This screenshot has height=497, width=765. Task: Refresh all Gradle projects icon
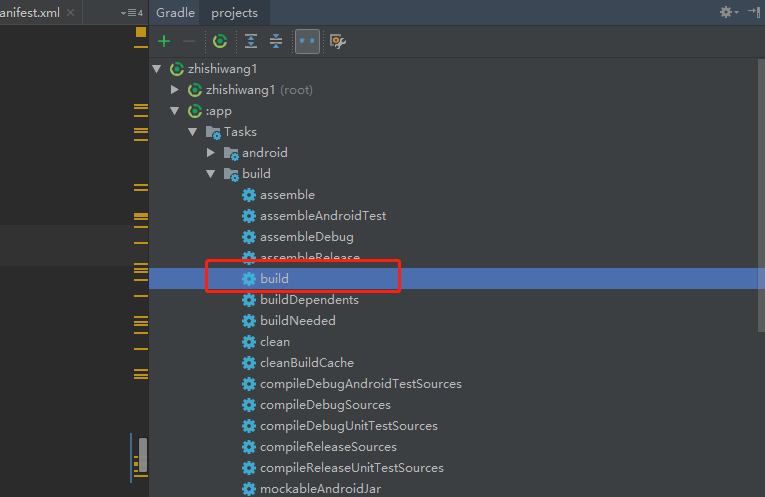220,41
